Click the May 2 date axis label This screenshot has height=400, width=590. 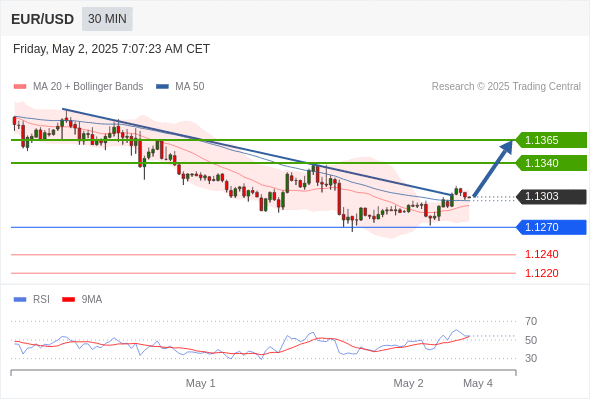click(408, 383)
